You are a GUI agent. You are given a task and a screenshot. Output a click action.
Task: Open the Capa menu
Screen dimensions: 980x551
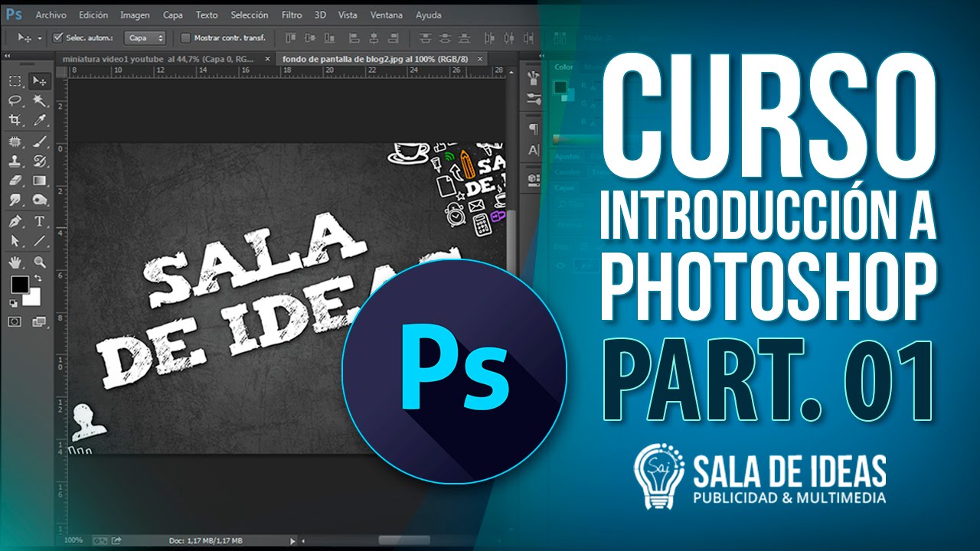[172, 15]
